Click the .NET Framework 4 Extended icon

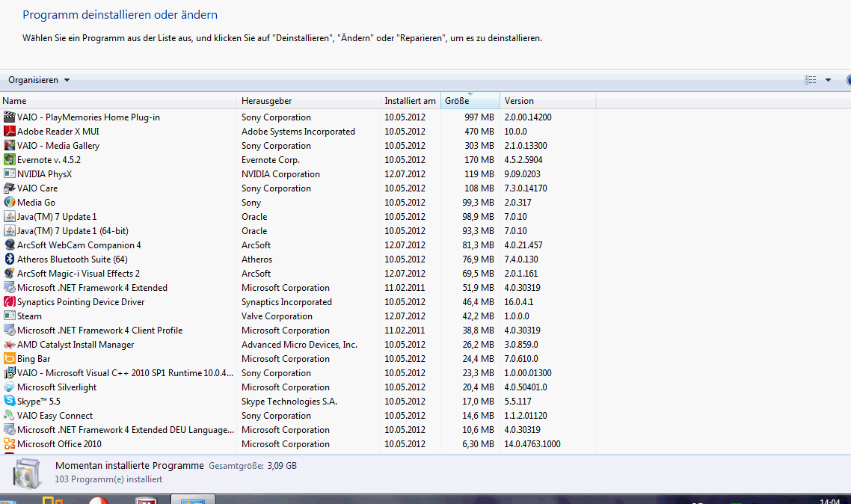[9, 288]
